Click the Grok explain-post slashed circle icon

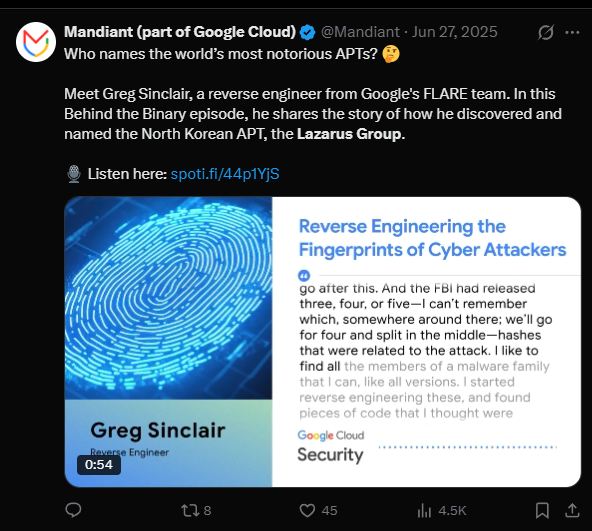pos(546,32)
